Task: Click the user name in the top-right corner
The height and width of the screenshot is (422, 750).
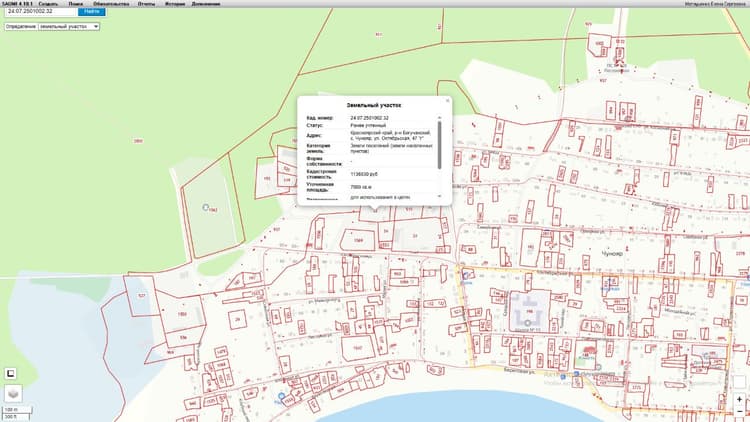Action: pos(715,4)
